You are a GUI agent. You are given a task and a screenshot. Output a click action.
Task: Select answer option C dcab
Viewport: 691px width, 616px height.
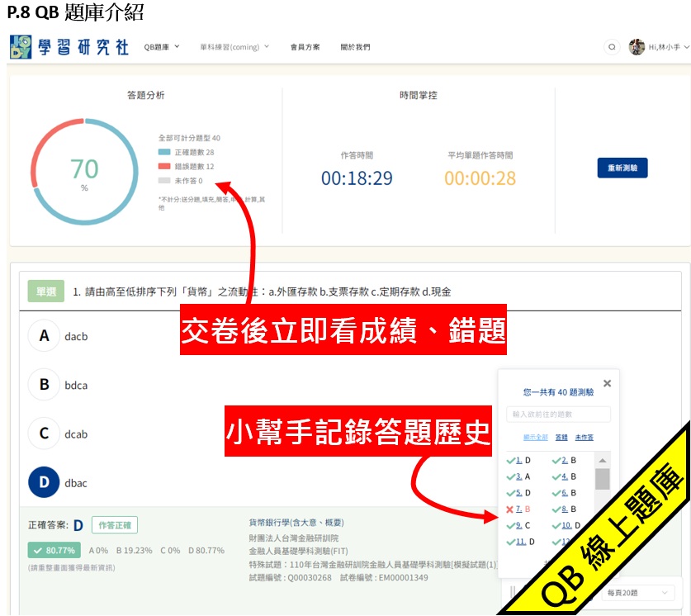(x=45, y=434)
